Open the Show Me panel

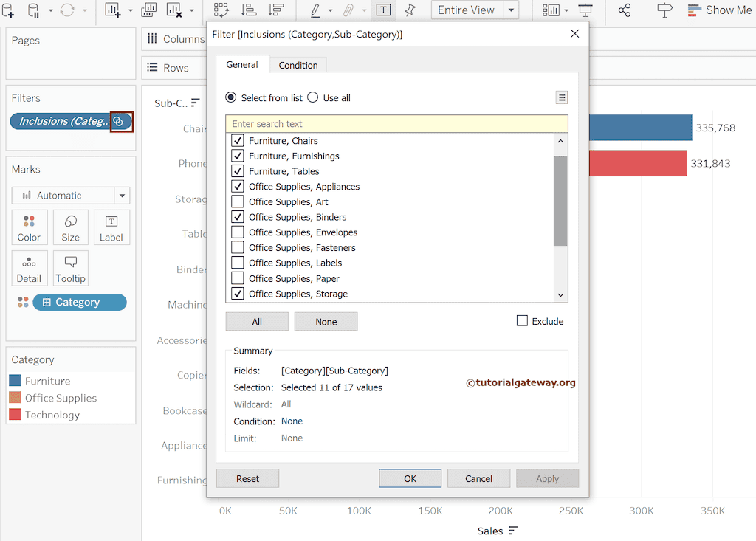719,10
